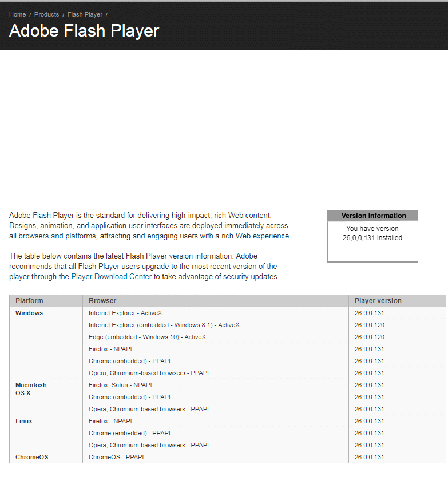Click the Adobe Flash Player page title
The image size is (448, 481).
(84, 31)
